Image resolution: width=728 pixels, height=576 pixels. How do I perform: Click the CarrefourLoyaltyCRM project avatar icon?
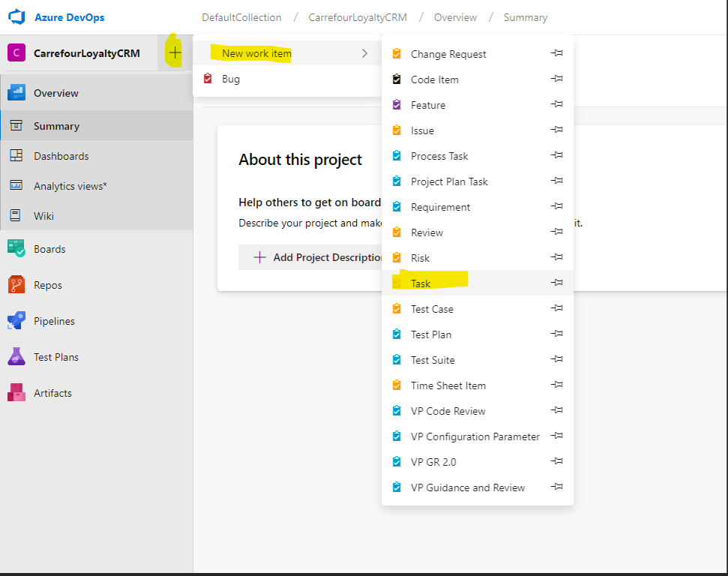(x=16, y=53)
